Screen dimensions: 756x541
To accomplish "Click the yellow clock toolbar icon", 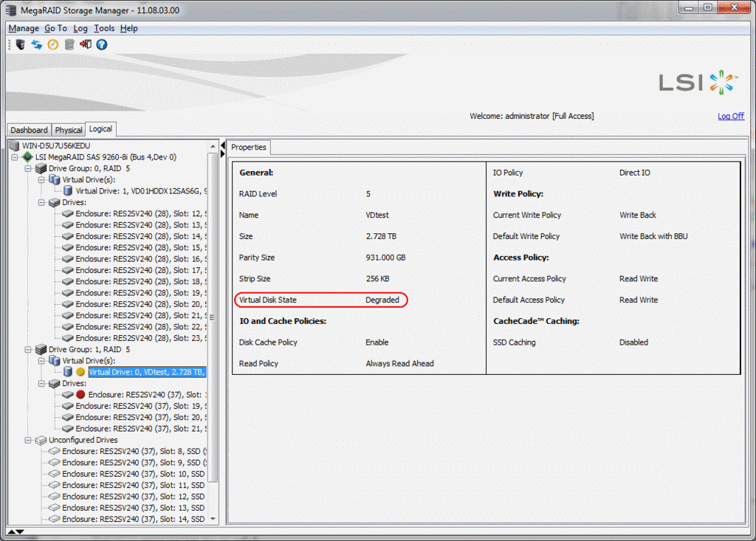I will (x=53, y=45).
